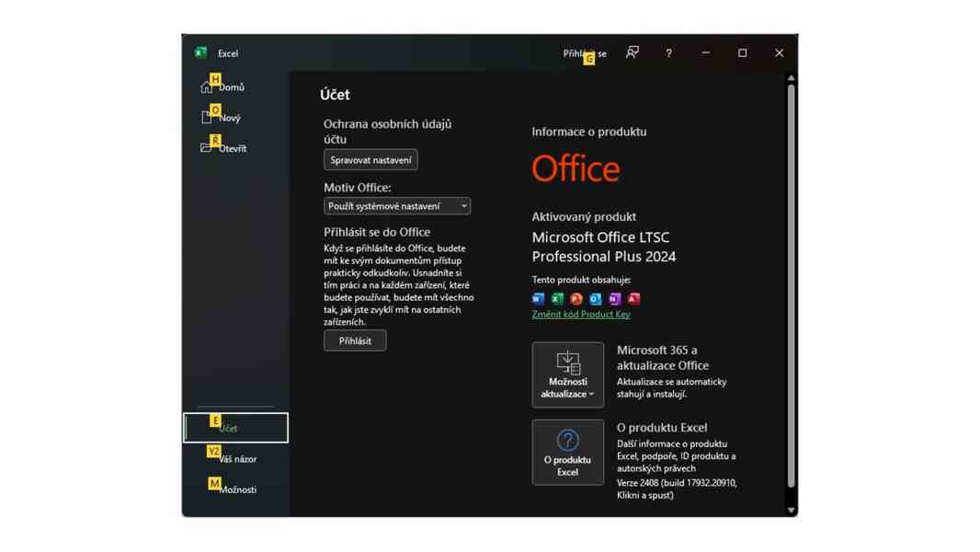Open Možnosti aktualizace dropdown button
The height and width of the screenshot is (552, 980).
coord(567,374)
